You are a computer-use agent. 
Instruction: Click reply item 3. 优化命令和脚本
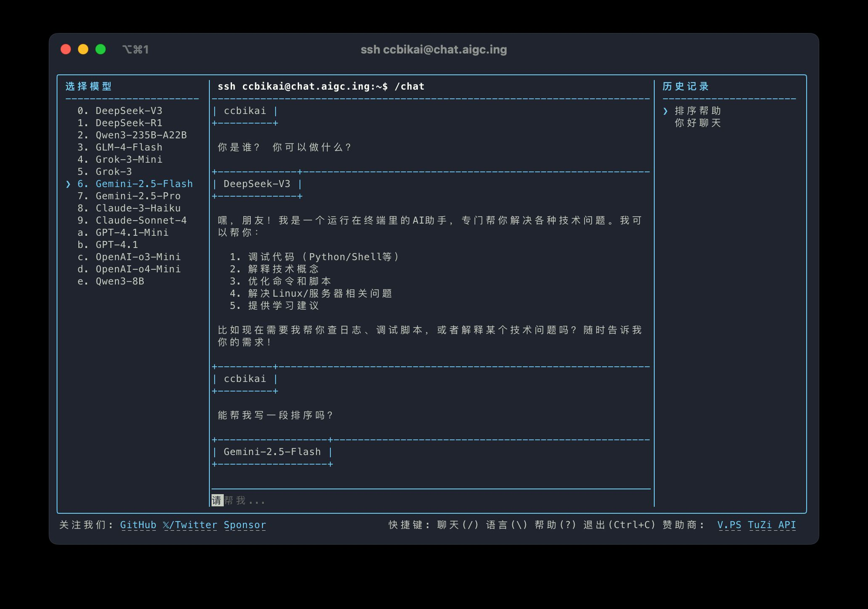point(280,281)
